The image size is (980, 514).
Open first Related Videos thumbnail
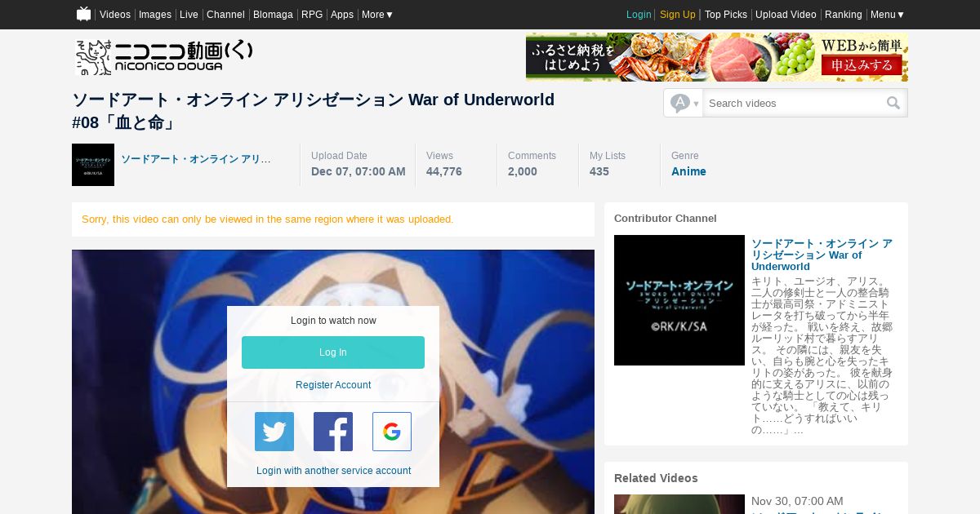[679, 504]
